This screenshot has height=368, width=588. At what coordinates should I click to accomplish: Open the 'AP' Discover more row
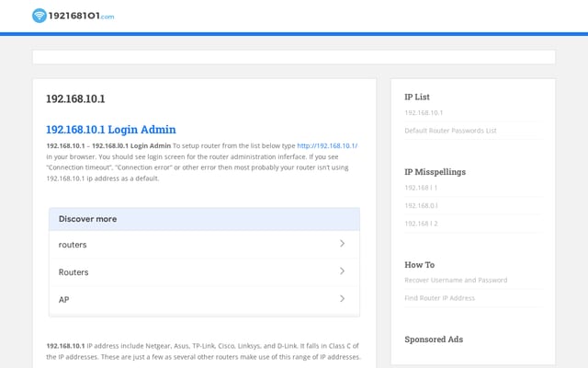click(204, 300)
